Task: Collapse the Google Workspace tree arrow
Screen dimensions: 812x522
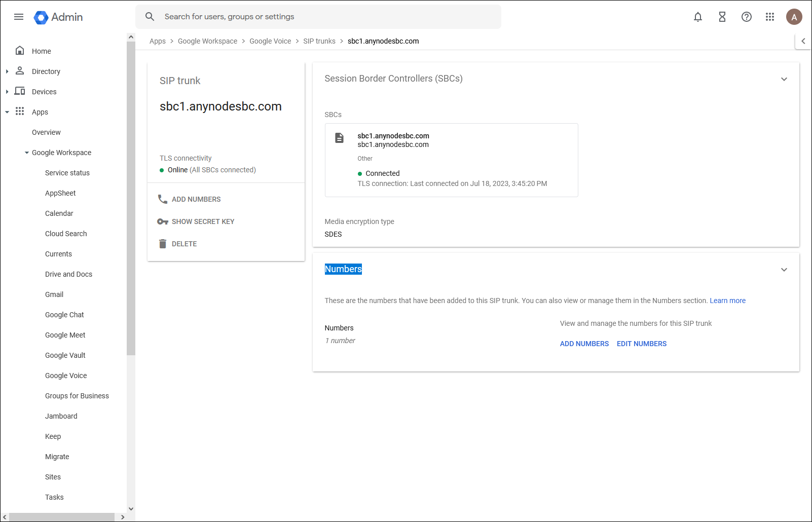Action: (27, 153)
